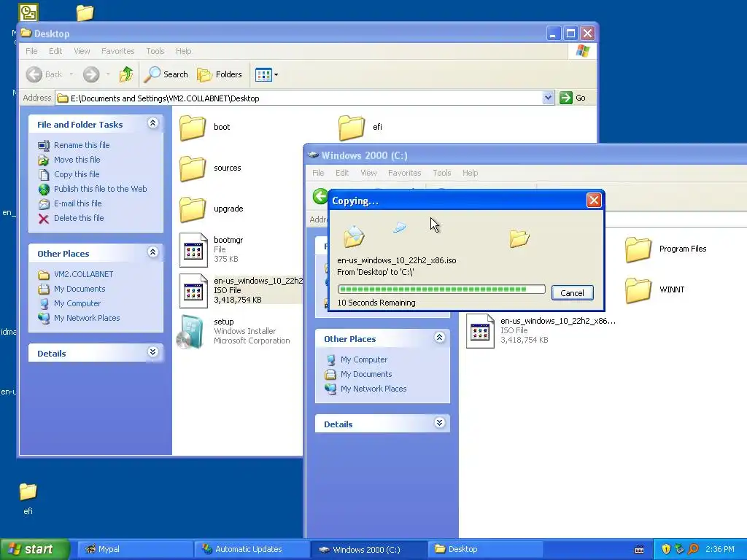The width and height of the screenshot is (747, 560).
Task: Select the sources folder icon
Action: click(193, 168)
